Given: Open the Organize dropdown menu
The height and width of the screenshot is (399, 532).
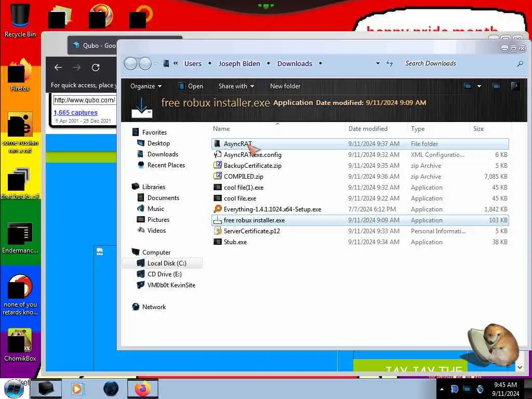Looking at the screenshot, I should pos(146,86).
